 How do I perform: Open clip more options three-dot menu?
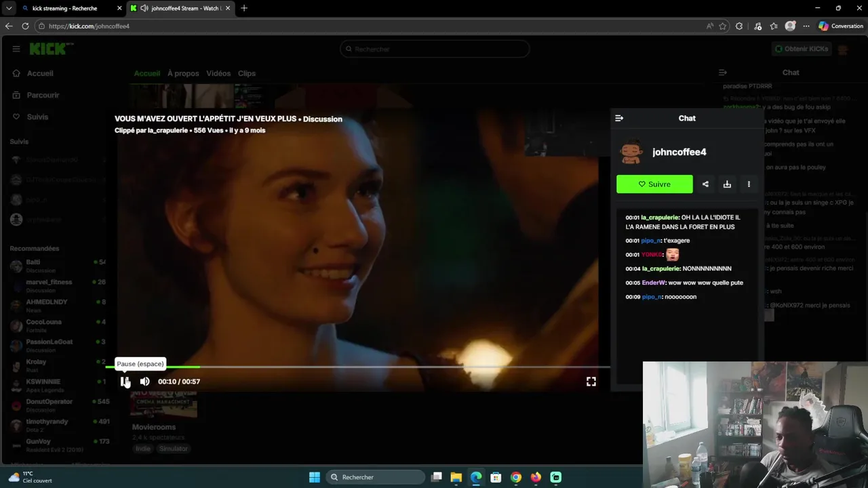click(x=749, y=184)
